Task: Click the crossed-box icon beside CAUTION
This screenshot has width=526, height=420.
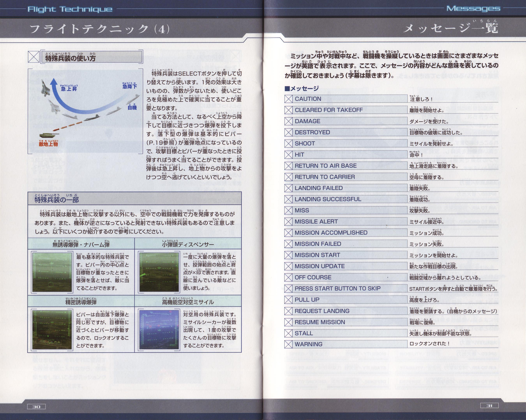Action: 288,99
